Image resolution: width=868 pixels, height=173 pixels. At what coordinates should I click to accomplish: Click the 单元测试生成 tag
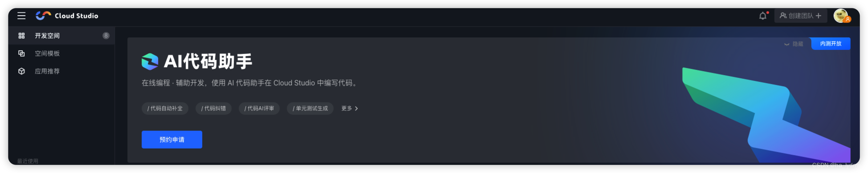[x=310, y=109]
